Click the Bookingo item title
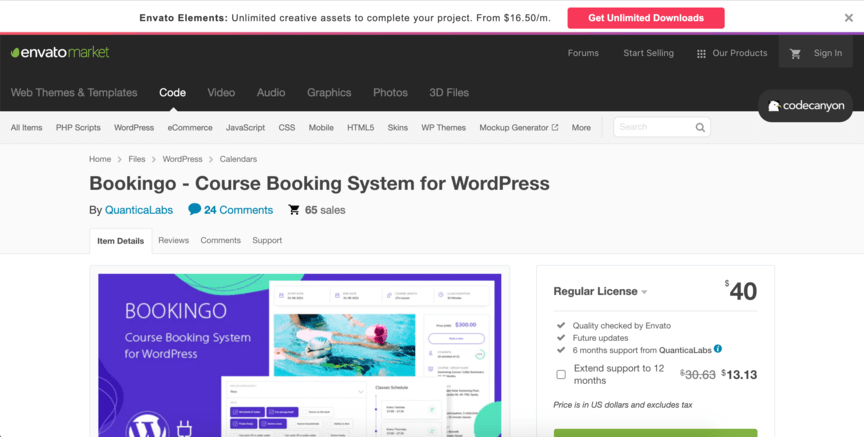The image size is (864, 437). coord(319,183)
